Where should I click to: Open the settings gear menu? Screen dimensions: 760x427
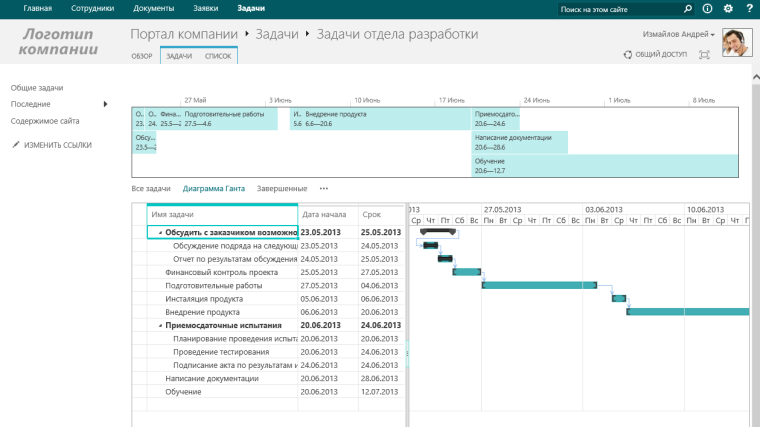pyautogui.click(x=728, y=9)
